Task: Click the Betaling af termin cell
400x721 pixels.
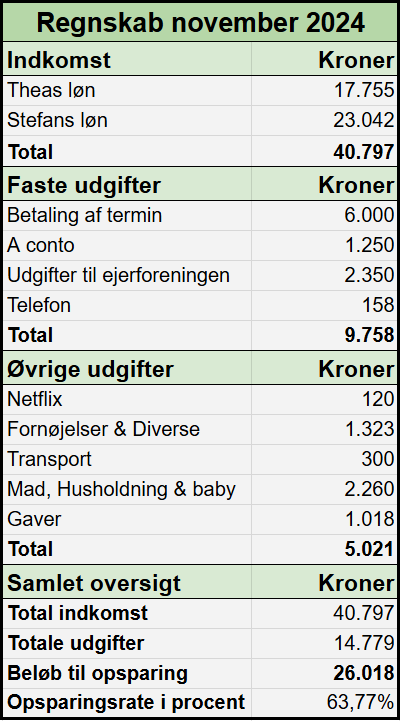Action: coord(127,216)
